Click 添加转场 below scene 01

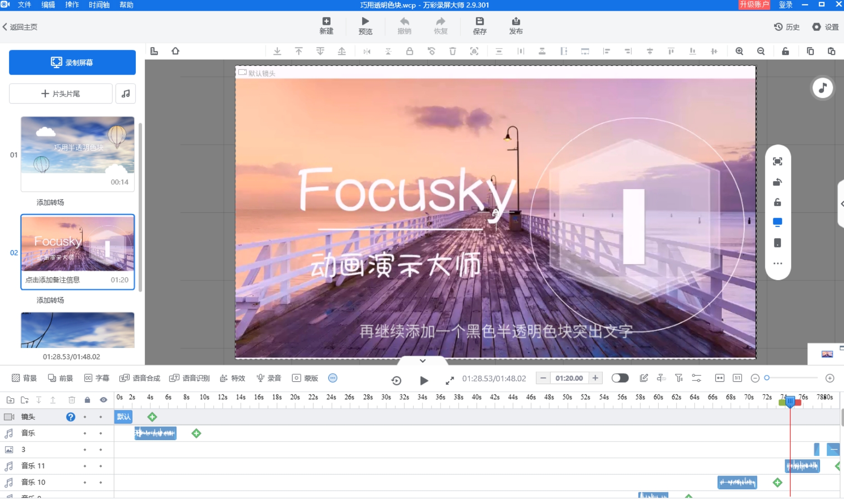point(50,202)
